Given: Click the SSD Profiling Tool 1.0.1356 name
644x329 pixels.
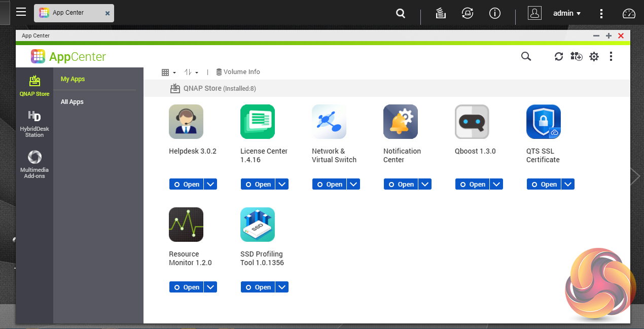Looking at the screenshot, I should tap(262, 258).
